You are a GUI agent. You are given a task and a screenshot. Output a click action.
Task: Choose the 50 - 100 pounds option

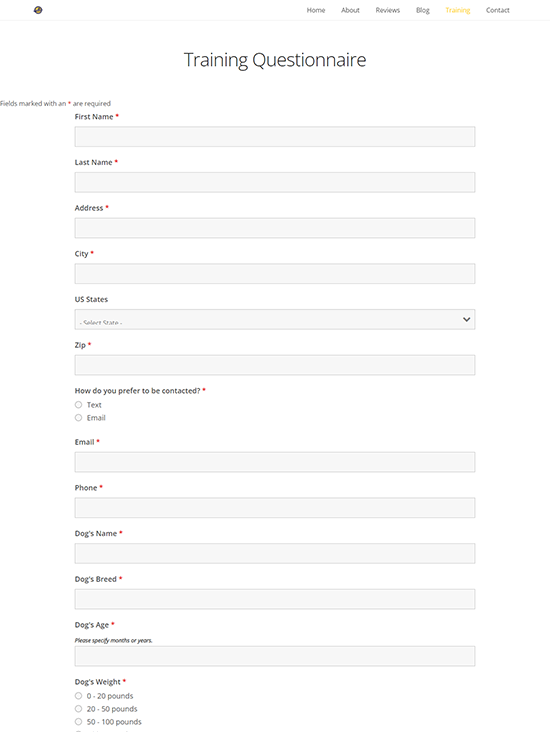(x=78, y=722)
